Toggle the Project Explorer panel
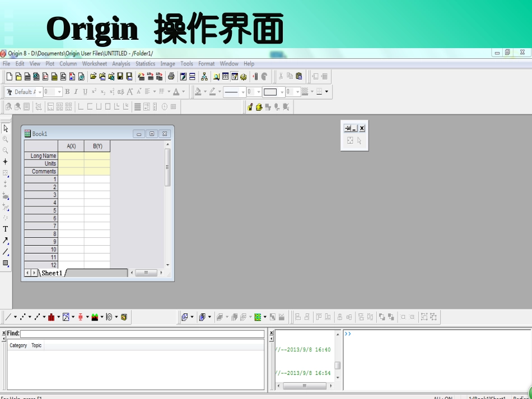Screen dimensions: 532x399 coord(217,77)
